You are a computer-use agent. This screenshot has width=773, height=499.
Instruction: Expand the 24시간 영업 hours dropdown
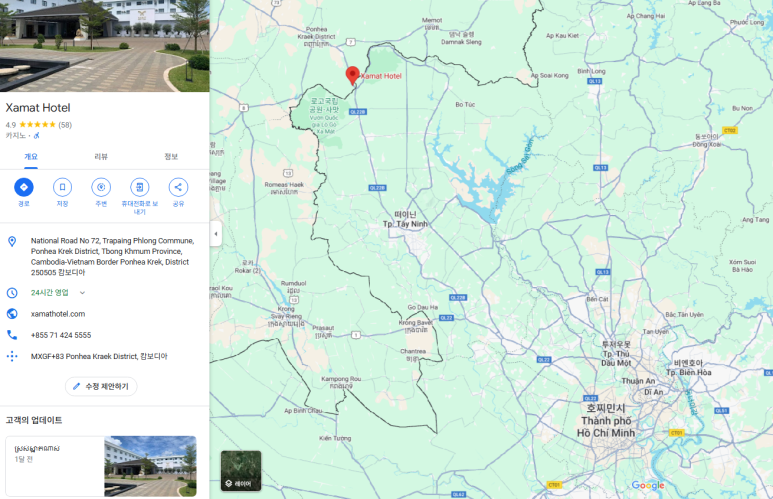tap(82, 293)
